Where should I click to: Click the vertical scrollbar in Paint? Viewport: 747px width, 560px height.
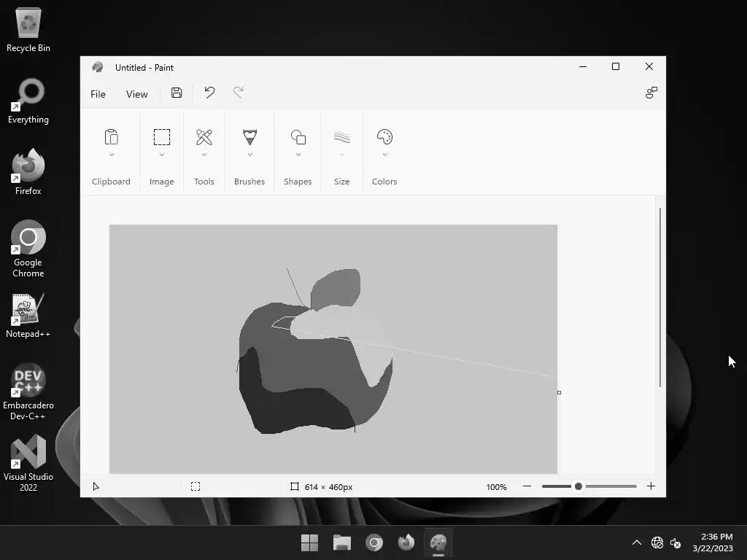click(x=659, y=297)
